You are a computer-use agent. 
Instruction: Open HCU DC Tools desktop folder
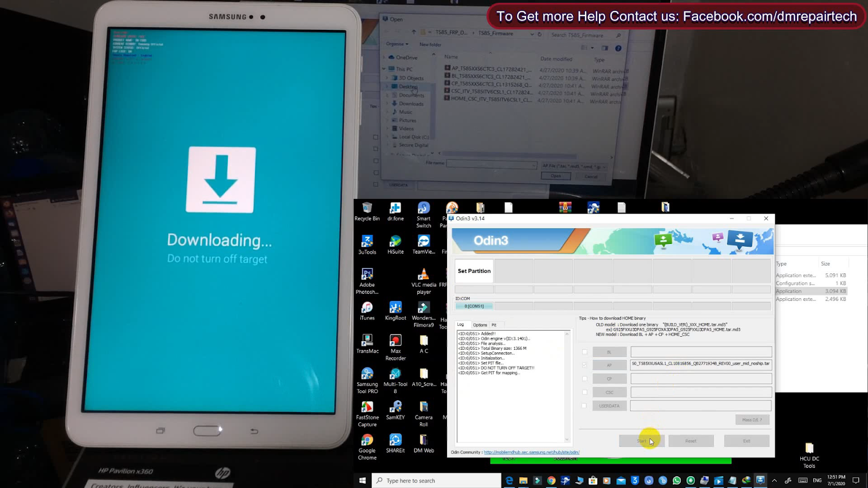coord(809,455)
